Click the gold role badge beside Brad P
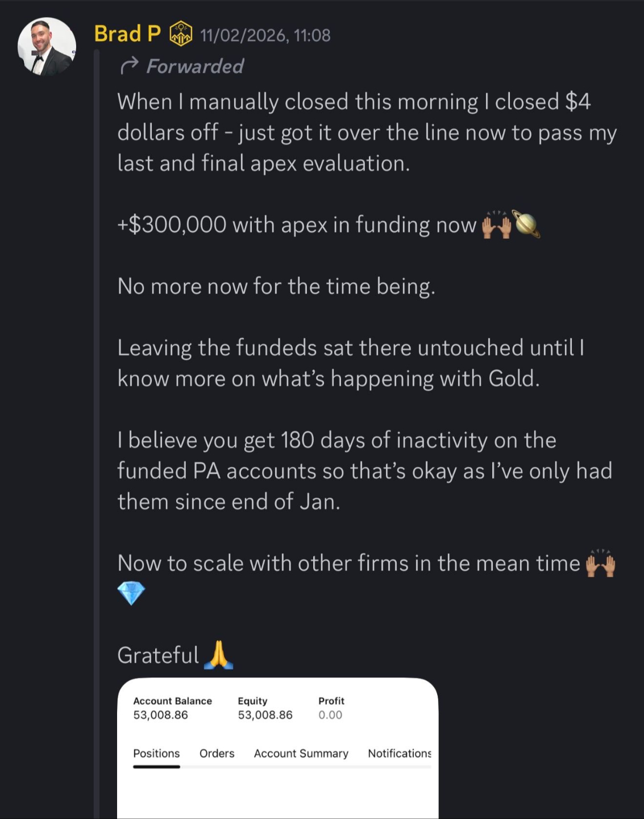 click(181, 34)
